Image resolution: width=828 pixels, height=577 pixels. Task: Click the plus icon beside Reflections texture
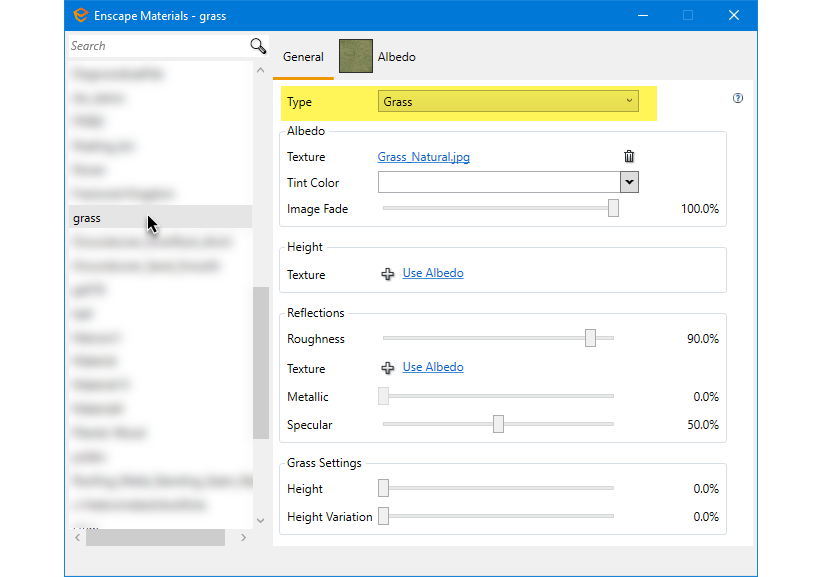pyautogui.click(x=388, y=368)
